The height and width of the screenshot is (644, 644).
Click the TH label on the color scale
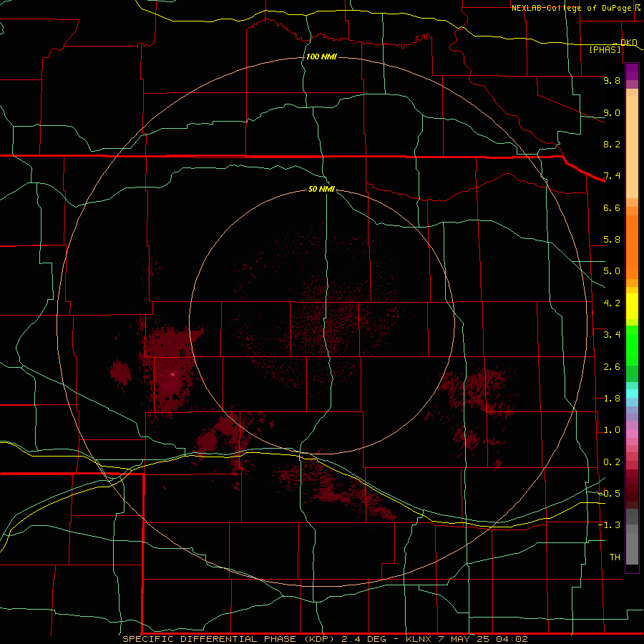(x=615, y=557)
